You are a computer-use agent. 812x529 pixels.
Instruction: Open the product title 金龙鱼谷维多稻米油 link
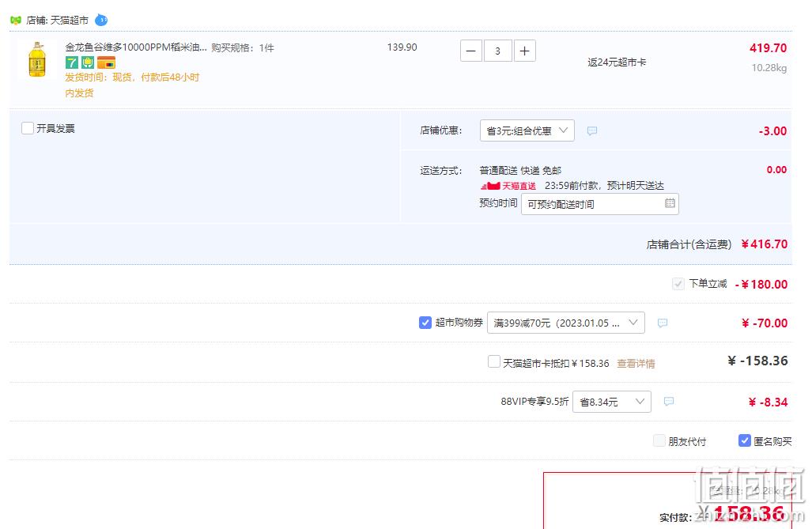pyautogui.click(x=136, y=47)
